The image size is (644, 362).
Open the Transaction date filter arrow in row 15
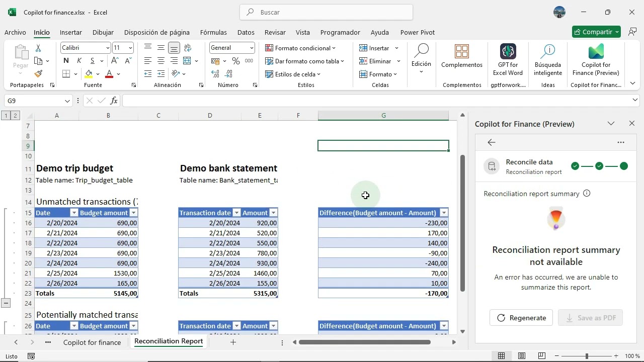[x=236, y=213]
